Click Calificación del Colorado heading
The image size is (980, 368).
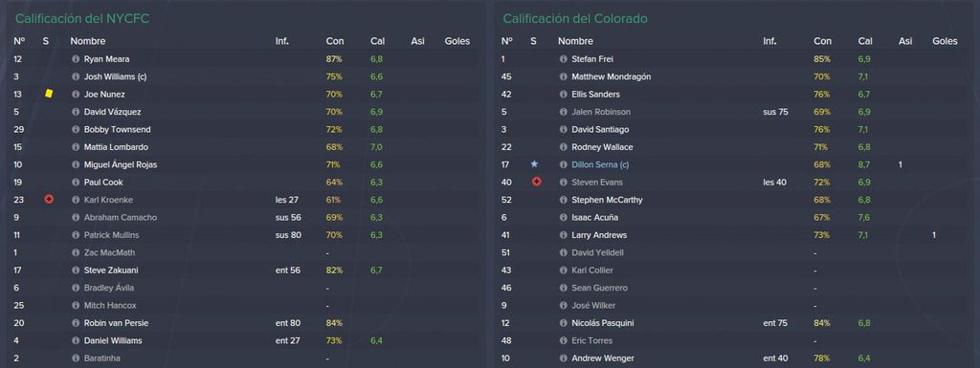575,19
